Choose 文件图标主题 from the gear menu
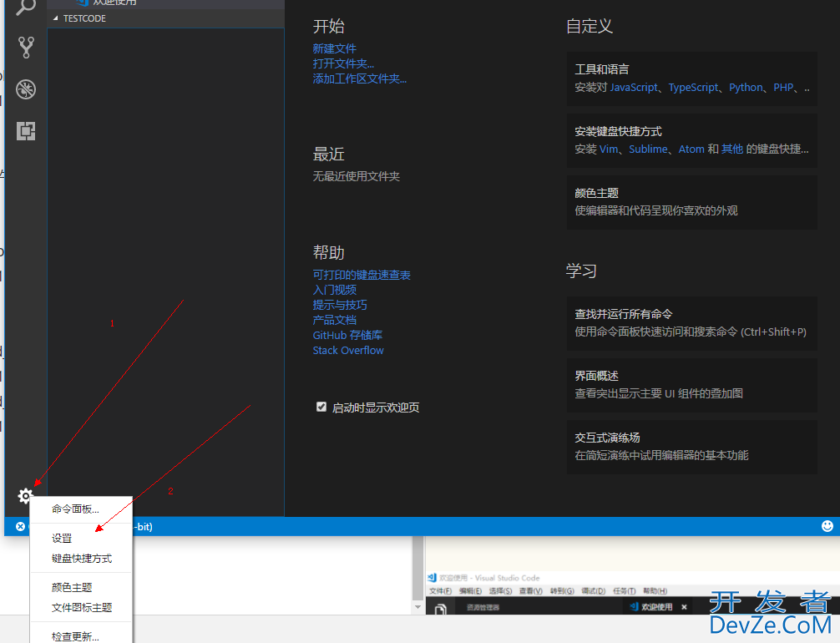Viewport: 840px width, 643px height. [81, 608]
